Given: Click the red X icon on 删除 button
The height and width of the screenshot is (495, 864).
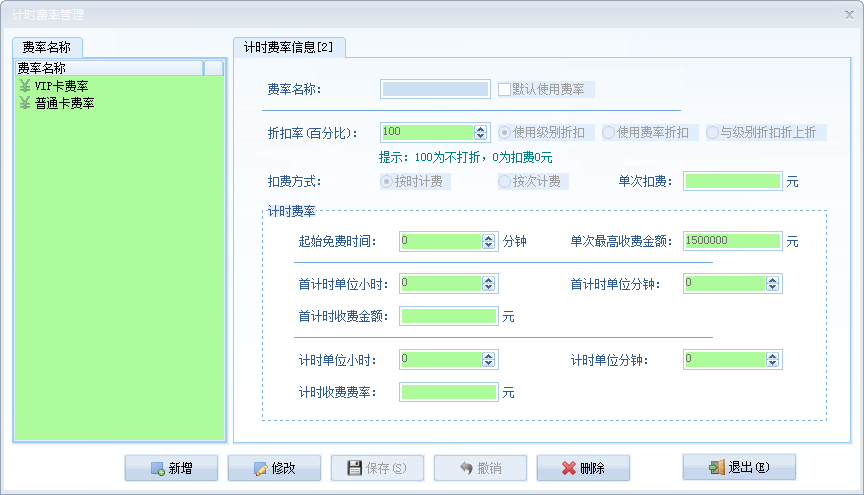Looking at the screenshot, I should (569, 468).
